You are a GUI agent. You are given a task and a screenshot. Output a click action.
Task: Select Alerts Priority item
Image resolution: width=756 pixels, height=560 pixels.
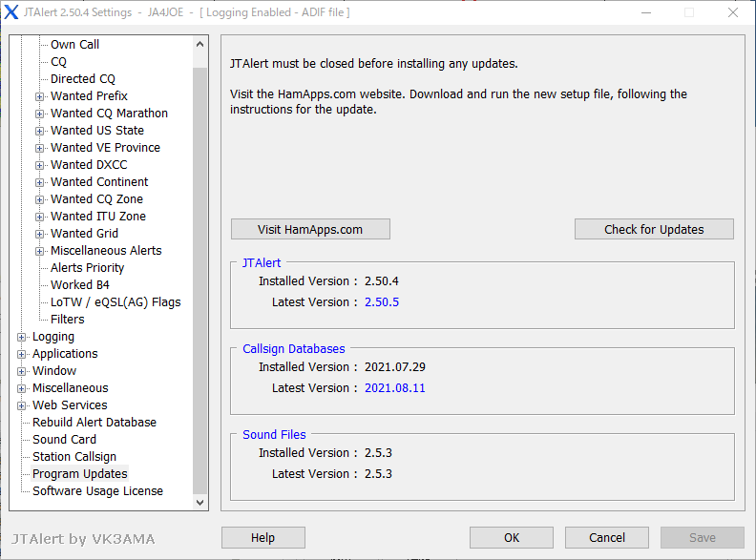[x=87, y=268]
